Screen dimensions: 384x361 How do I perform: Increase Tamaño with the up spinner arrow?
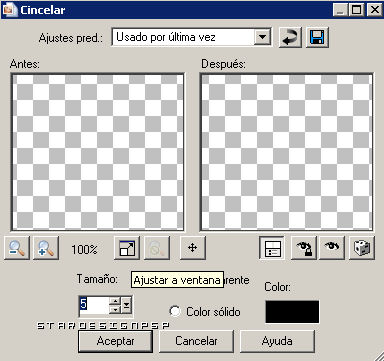click(x=115, y=301)
